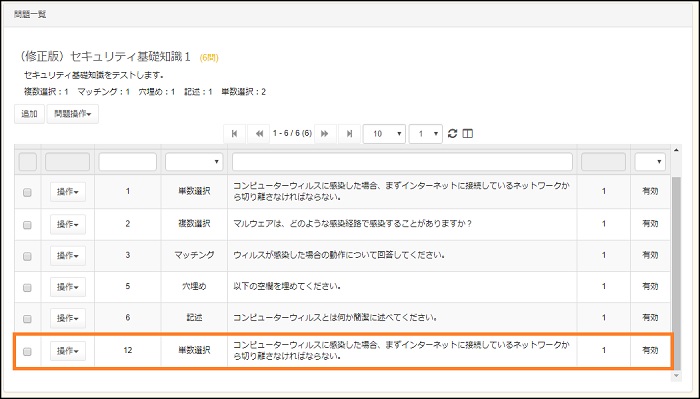Click the table vertical scrollbar thumb

(676, 272)
